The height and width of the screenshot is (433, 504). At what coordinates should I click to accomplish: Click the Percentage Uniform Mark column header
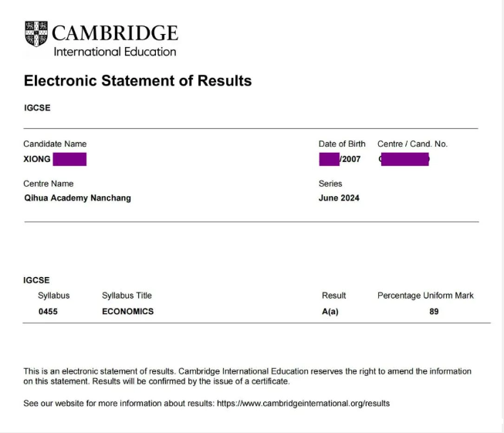[x=425, y=296]
